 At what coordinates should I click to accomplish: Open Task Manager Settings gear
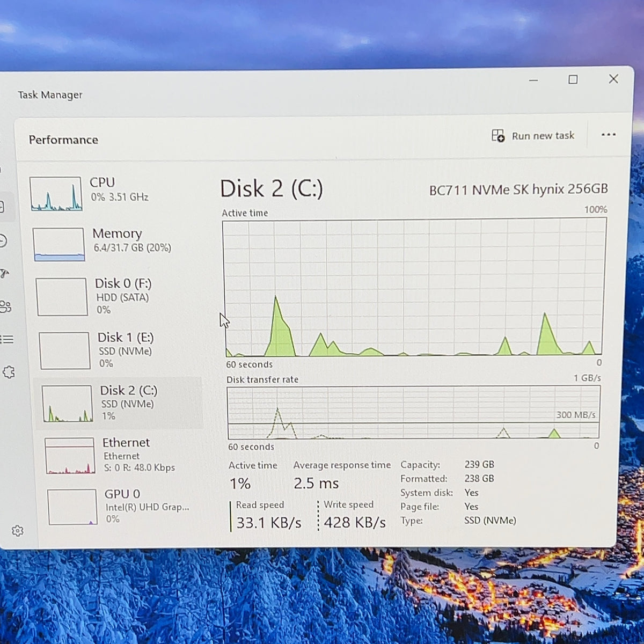(17, 531)
